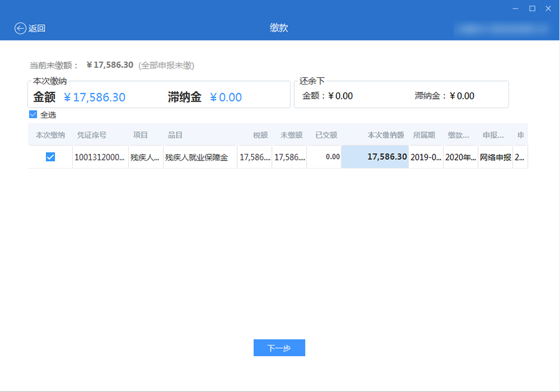The width and height of the screenshot is (560, 392).
Task: Click the 所属期 column header
Action: (x=424, y=135)
